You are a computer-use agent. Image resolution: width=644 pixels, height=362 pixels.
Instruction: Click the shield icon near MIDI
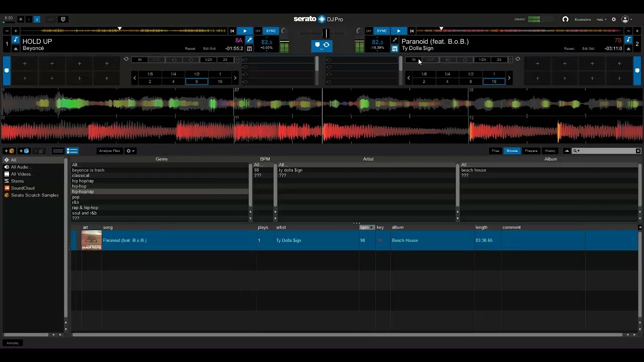tap(63, 19)
